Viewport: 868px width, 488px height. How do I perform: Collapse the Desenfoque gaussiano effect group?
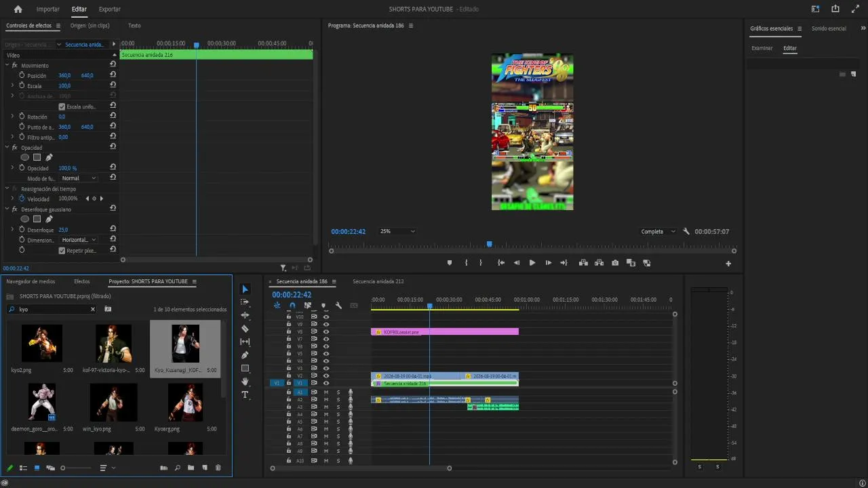tap(7, 209)
